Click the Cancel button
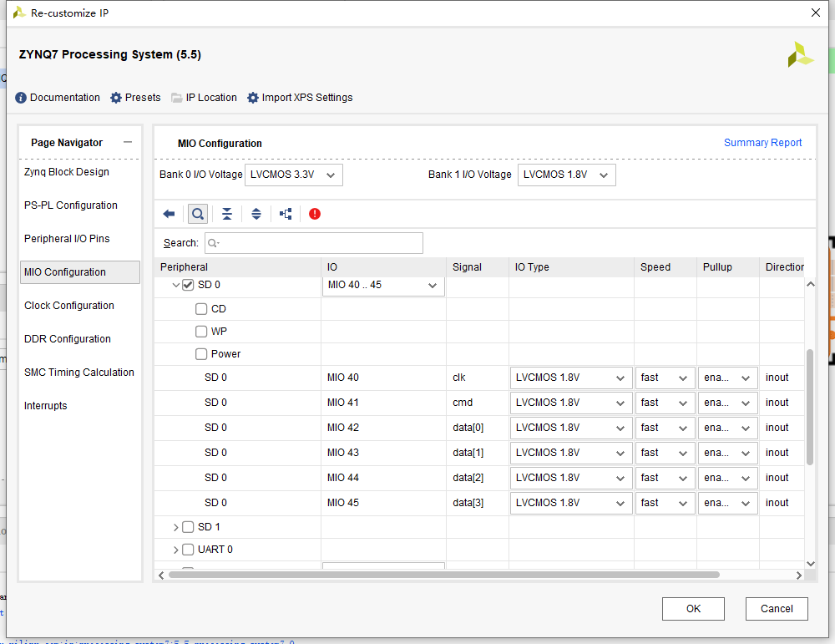 click(x=777, y=609)
